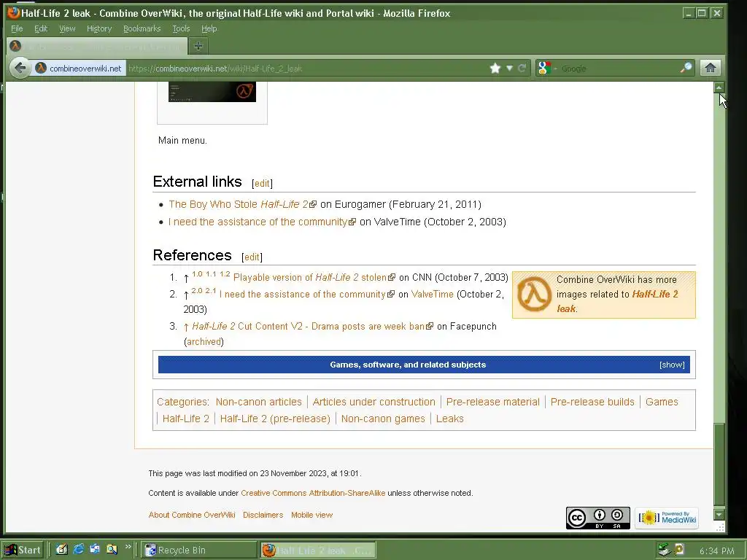Bookmark this page with the star icon
This screenshot has height=560, width=747.
[495, 68]
